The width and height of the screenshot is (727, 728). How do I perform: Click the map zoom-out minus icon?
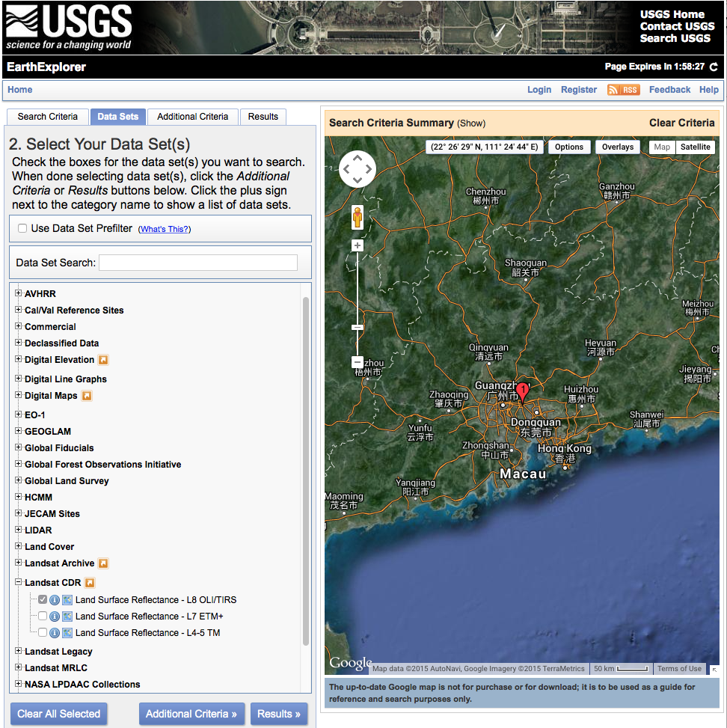click(357, 361)
